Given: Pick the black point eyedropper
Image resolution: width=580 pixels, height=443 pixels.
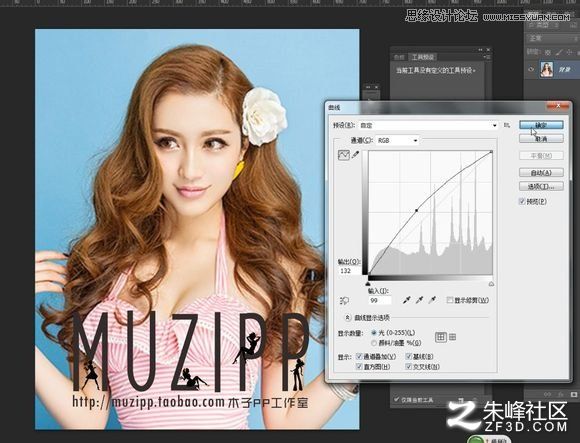Looking at the screenshot, I should click(x=407, y=300).
